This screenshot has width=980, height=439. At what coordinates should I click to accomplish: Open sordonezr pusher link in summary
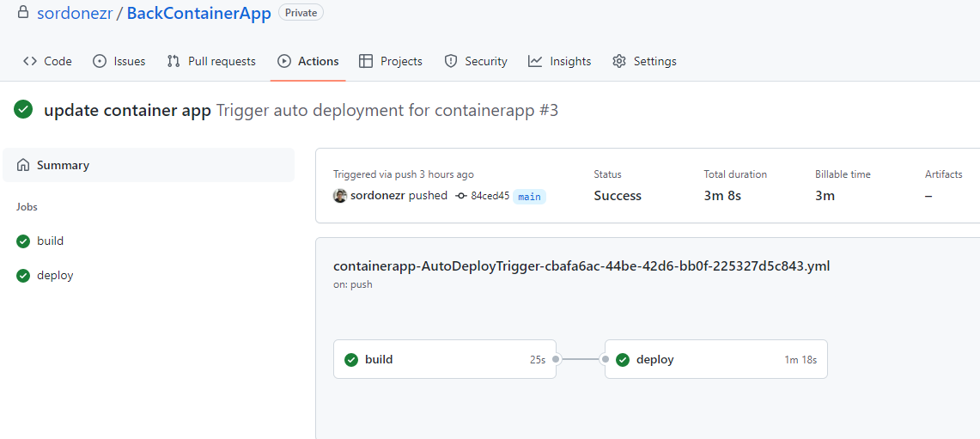[378, 196]
